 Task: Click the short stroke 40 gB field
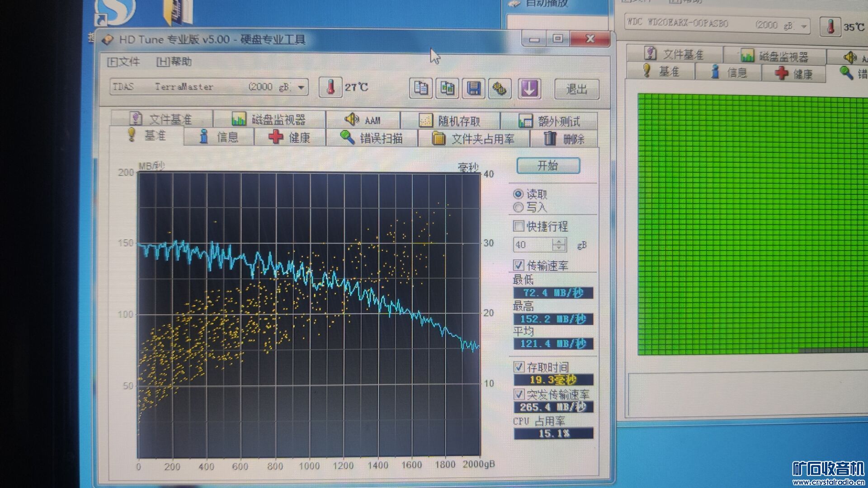[533, 244]
